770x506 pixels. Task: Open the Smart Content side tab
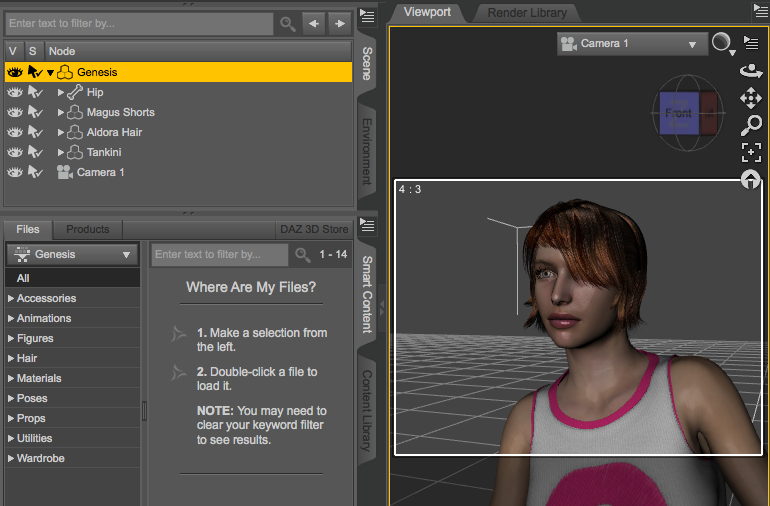367,294
